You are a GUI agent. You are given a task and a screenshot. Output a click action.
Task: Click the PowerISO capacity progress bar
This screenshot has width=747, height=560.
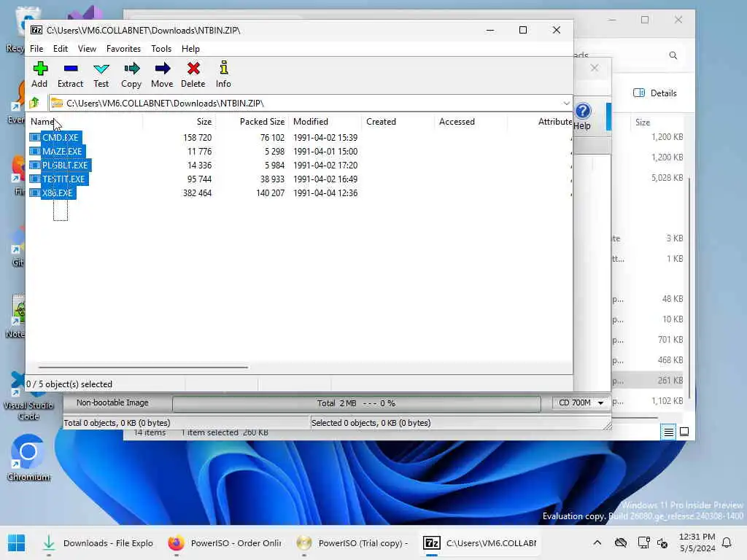coord(356,403)
